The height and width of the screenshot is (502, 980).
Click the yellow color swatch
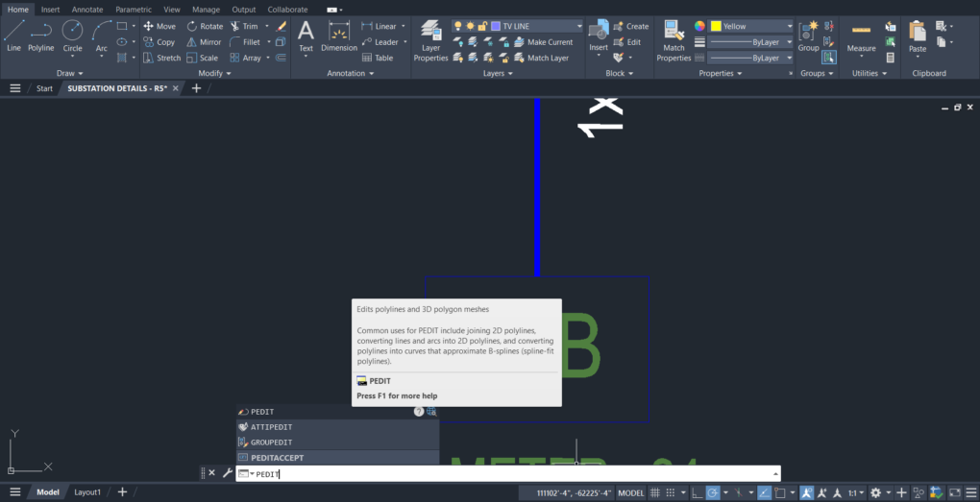point(716,26)
